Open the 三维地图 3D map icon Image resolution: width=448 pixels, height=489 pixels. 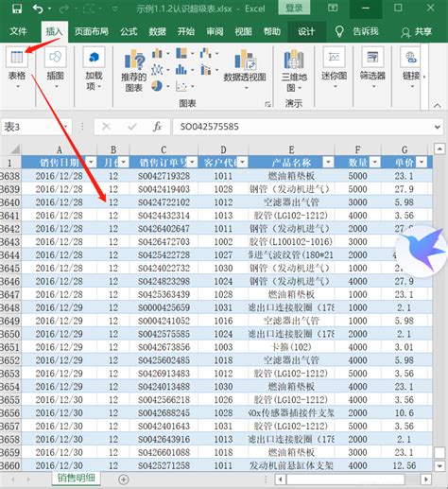(294, 60)
